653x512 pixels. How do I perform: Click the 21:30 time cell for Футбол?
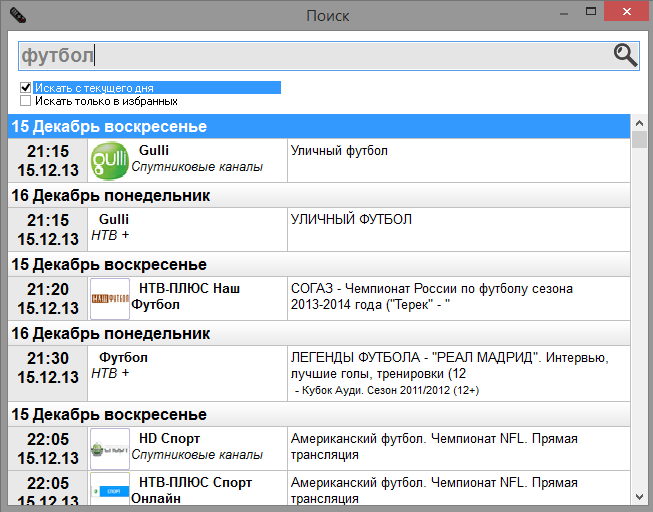(48, 367)
